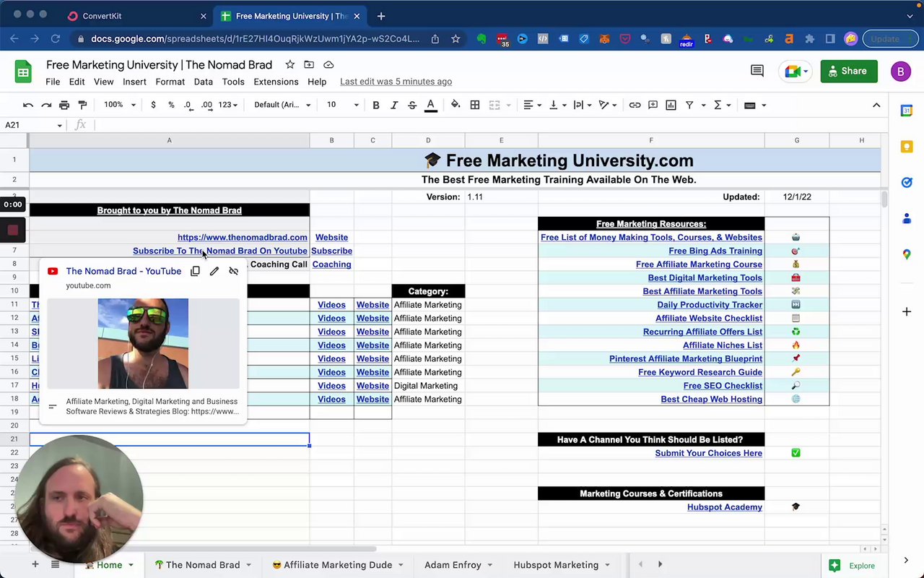Open the Last edit was 5 minutes ago link

pos(396,82)
